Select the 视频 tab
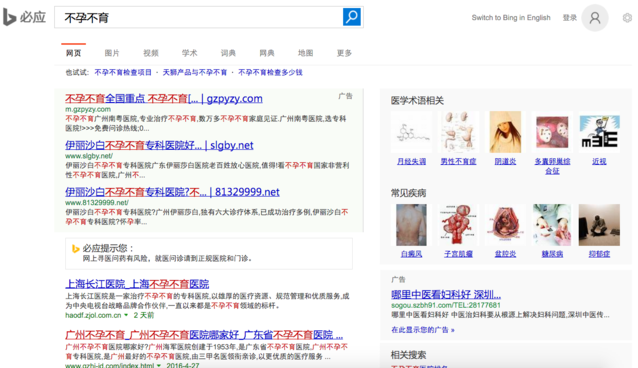Viewport: 638px width, 368px height. point(151,53)
